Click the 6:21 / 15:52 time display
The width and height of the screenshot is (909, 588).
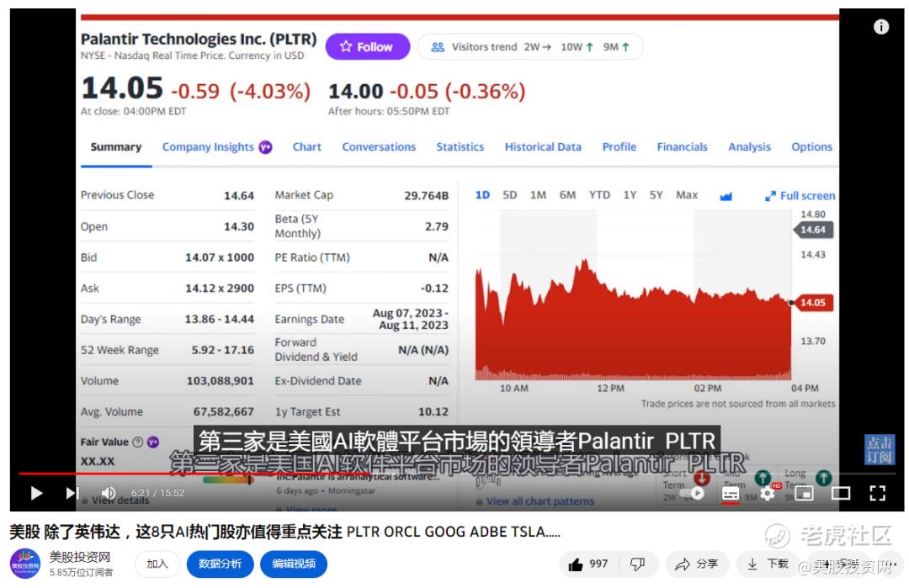point(157,493)
